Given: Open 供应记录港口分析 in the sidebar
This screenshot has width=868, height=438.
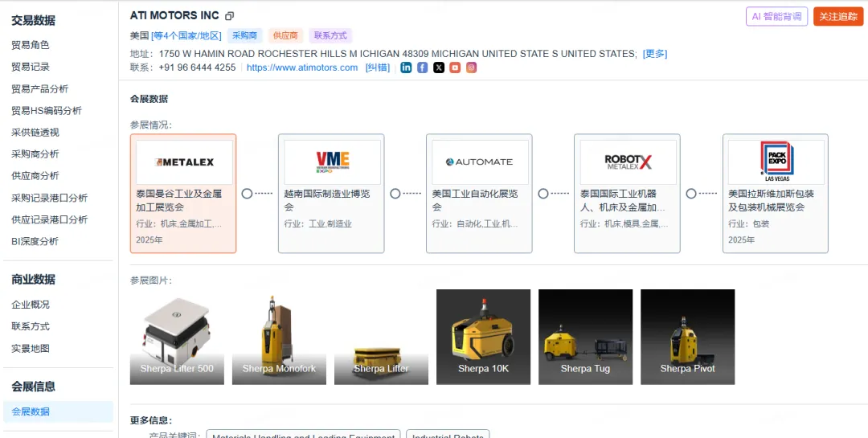Looking at the screenshot, I should pyautogui.click(x=49, y=219).
